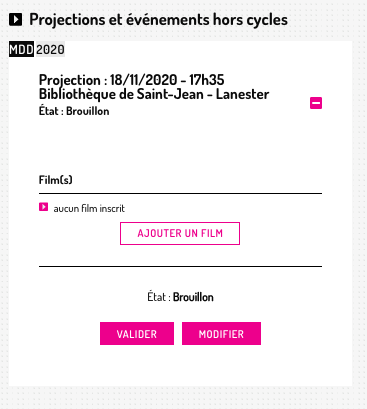Screen dimensions: 367x409
Task: Click the Lanester town name in the title
Action: click(x=242, y=94)
